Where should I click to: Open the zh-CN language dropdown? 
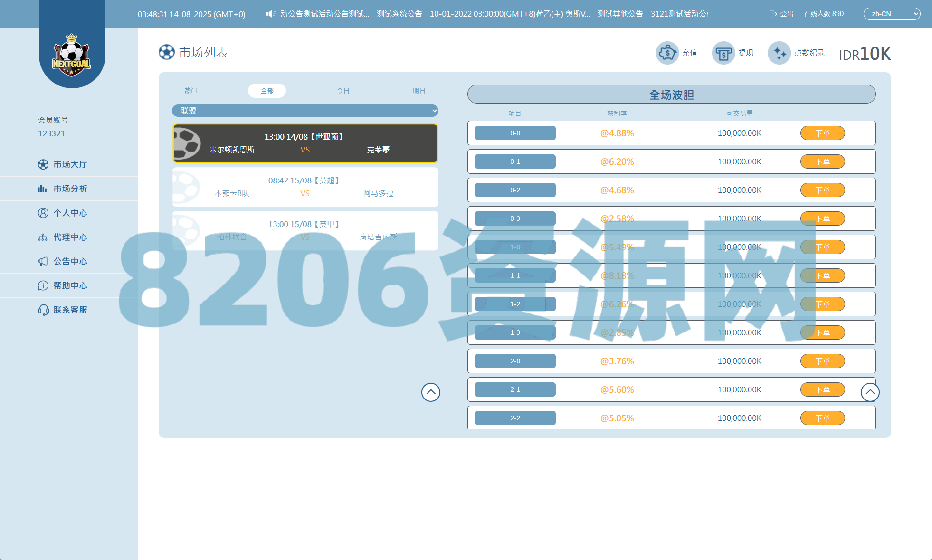892,14
